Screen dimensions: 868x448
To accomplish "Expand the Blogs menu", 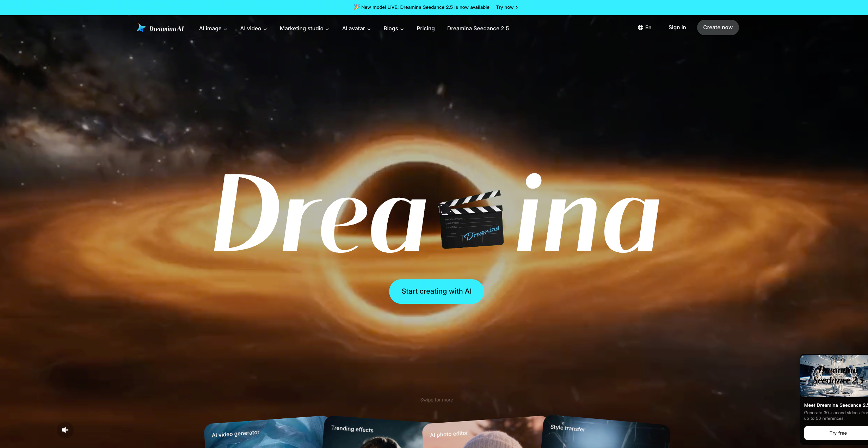I will tap(393, 29).
